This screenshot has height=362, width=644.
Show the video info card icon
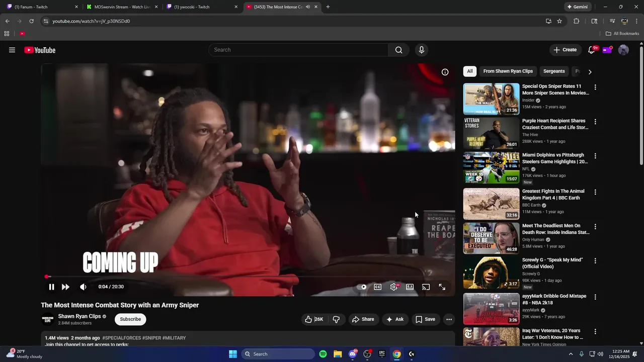pyautogui.click(x=445, y=72)
